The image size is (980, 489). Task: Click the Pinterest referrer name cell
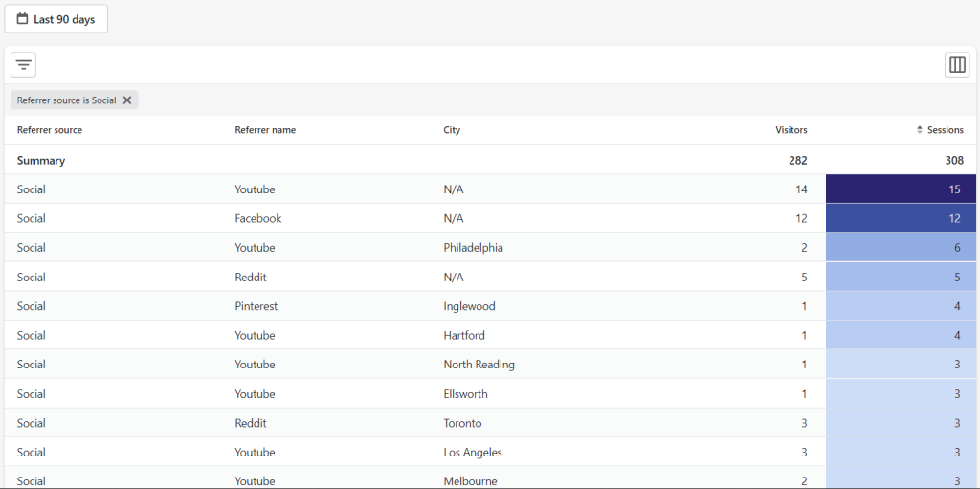[x=256, y=306]
